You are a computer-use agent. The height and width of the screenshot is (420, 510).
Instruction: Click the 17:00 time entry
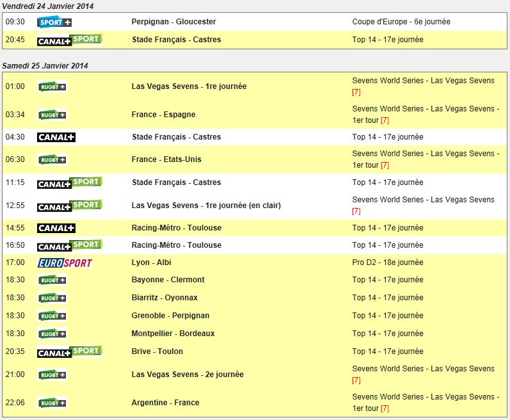pyautogui.click(x=15, y=262)
